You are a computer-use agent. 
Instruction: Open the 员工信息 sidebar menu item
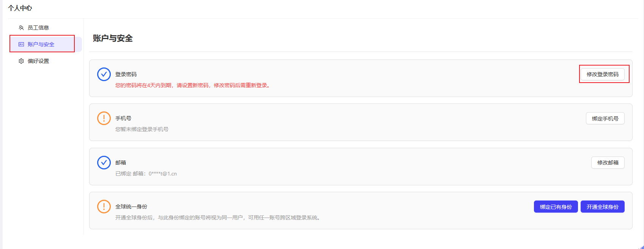point(38,28)
